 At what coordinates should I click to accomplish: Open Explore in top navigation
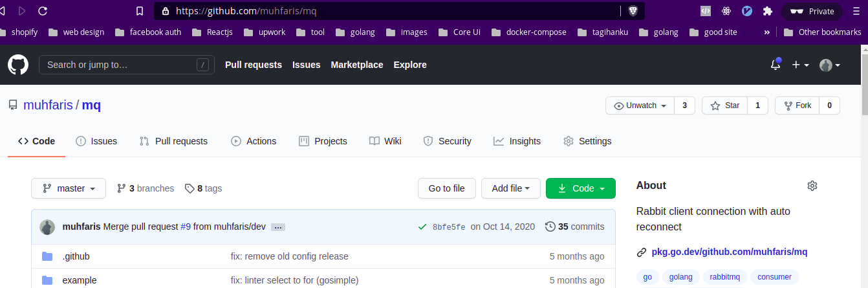click(410, 65)
